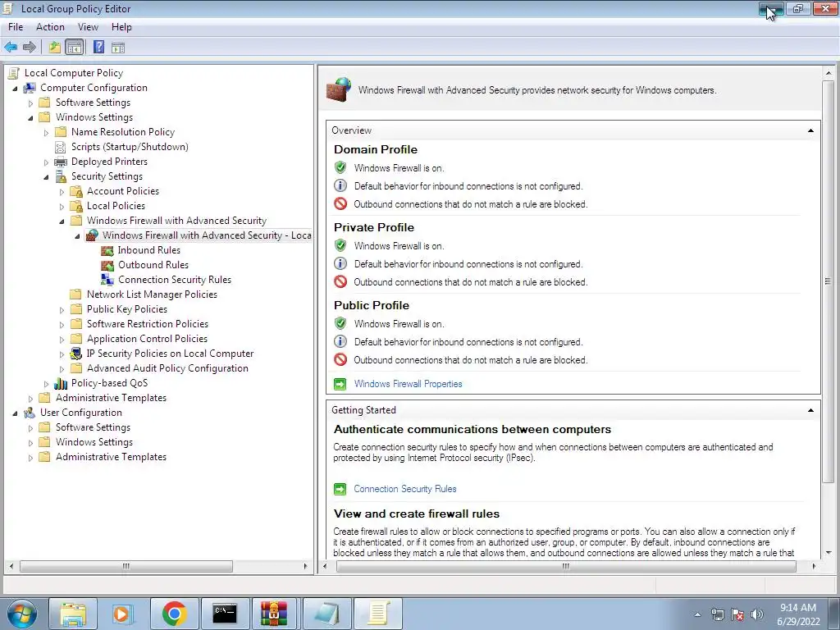Open the Help menu

[x=121, y=27]
